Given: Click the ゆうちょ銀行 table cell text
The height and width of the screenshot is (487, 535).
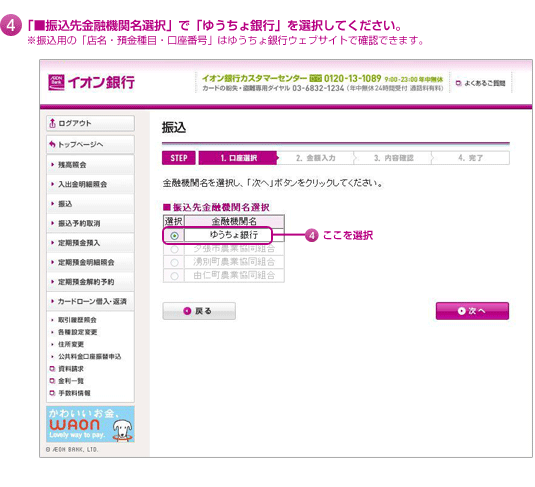Looking at the screenshot, I should [x=234, y=235].
